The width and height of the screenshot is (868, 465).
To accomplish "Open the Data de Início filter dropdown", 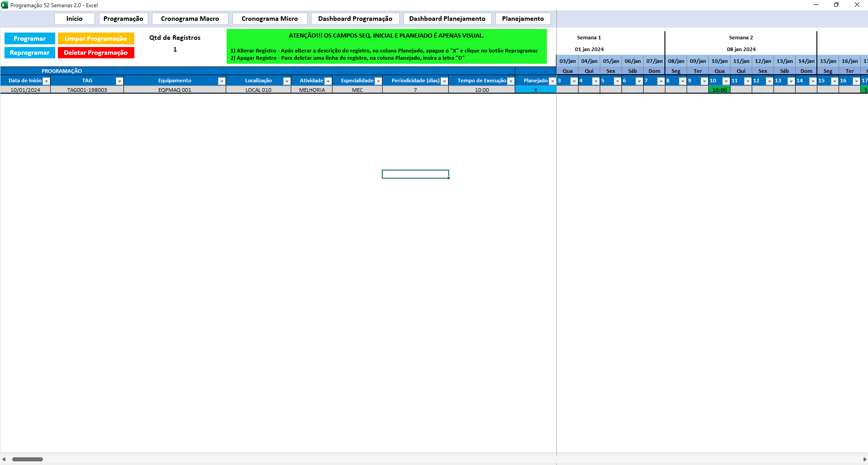I will [46, 81].
